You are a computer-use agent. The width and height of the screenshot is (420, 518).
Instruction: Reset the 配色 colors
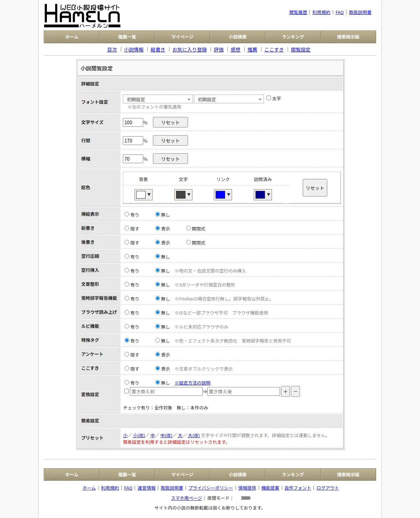(x=315, y=188)
